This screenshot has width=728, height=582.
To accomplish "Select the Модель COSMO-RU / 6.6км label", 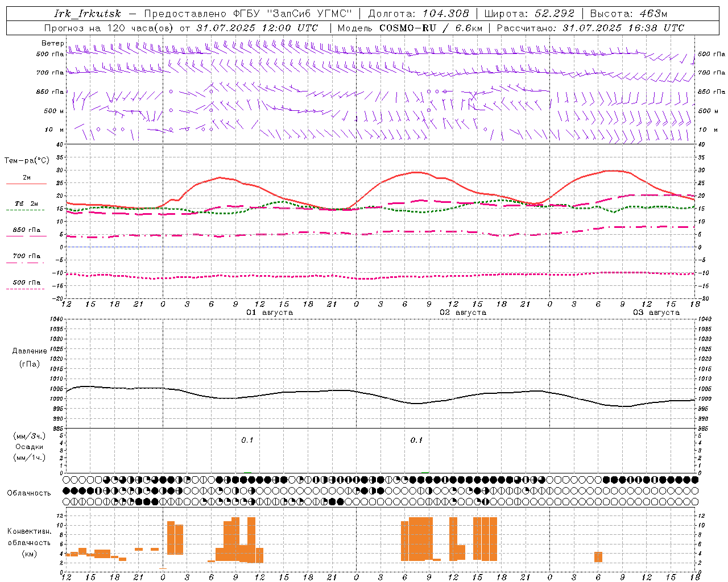I will pyautogui.click(x=410, y=28).
